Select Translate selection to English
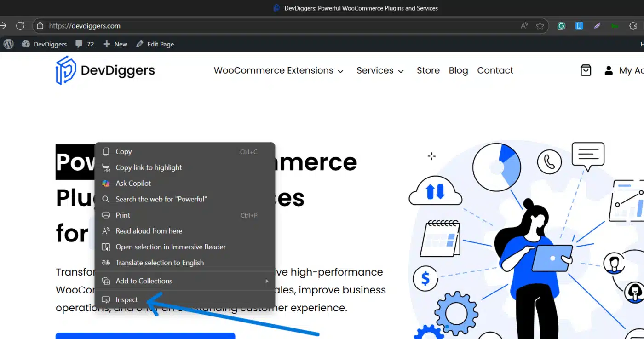Viewport: 644px width, 339px height. click(185, 263)
